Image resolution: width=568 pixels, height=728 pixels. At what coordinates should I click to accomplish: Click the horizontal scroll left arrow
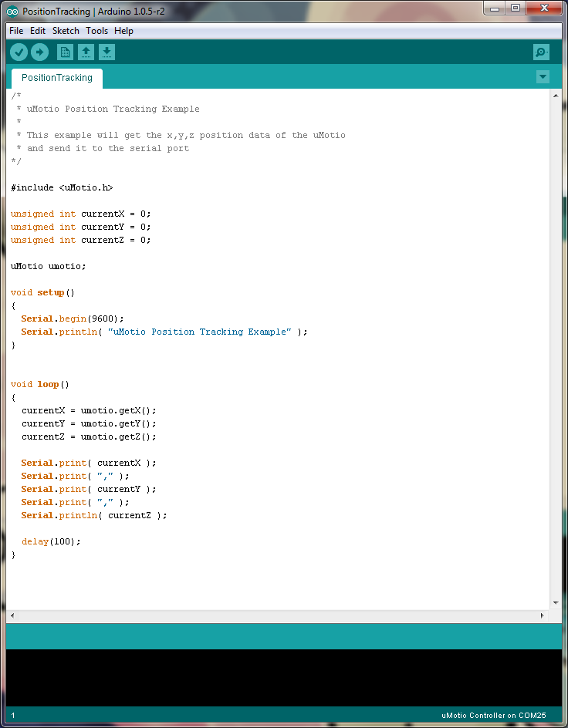[12, 615]
